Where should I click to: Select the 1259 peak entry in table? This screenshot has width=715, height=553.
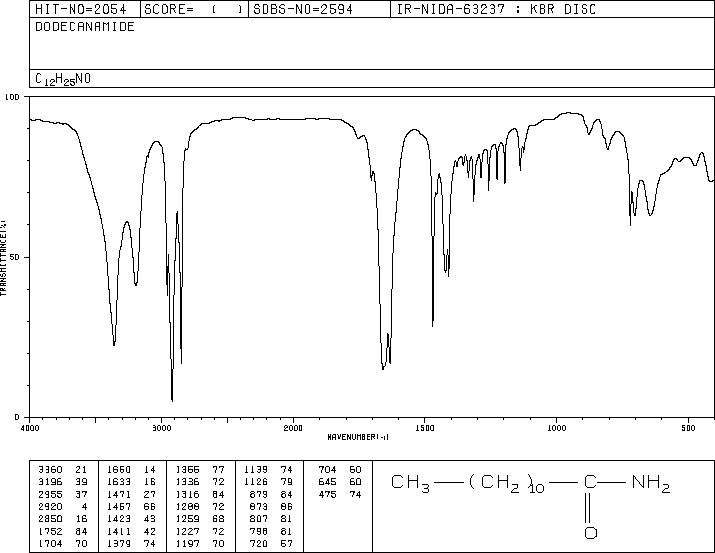click(x=200, y=519)
